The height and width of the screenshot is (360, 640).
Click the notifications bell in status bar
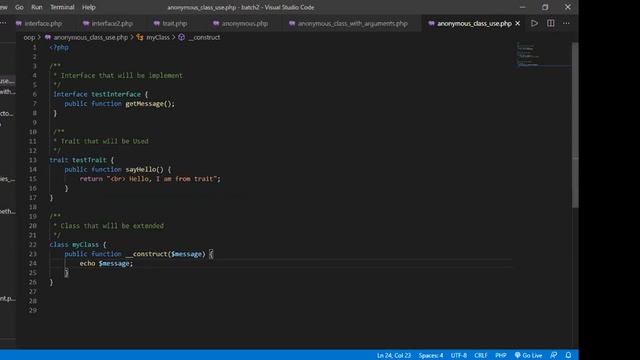click(568, 355)
